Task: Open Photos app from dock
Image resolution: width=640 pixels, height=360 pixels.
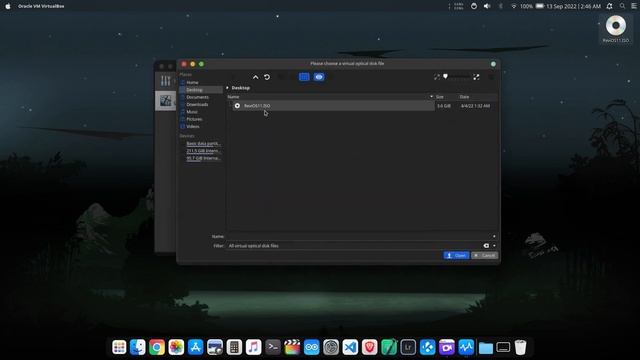Action: pos(176,347)
